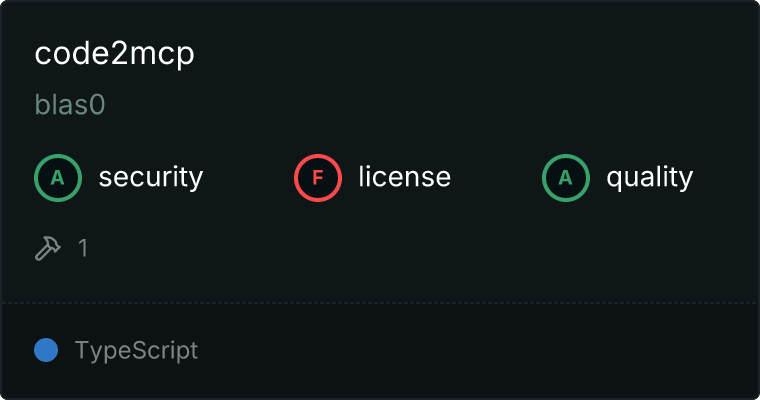Open the blas0 author profile
Image resolution: width=760 pixels, height=400 pixels.
pyautogui.click(x=70, y=104)
